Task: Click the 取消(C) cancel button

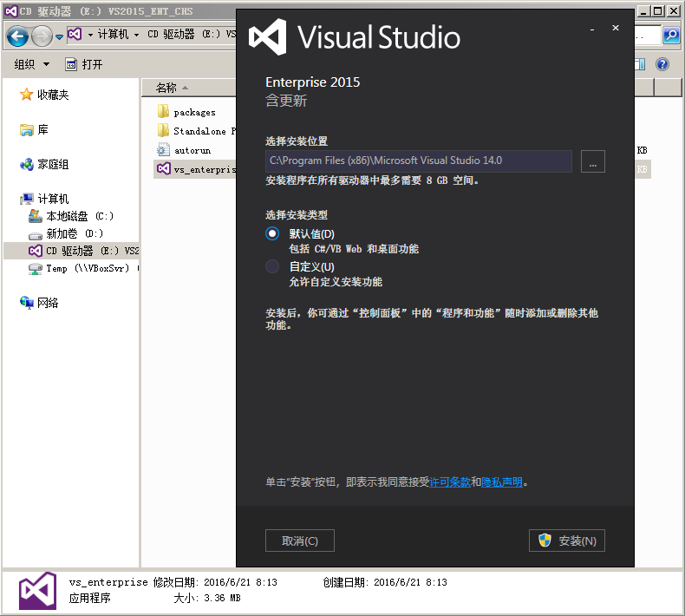Action: (x=300, y=541)
